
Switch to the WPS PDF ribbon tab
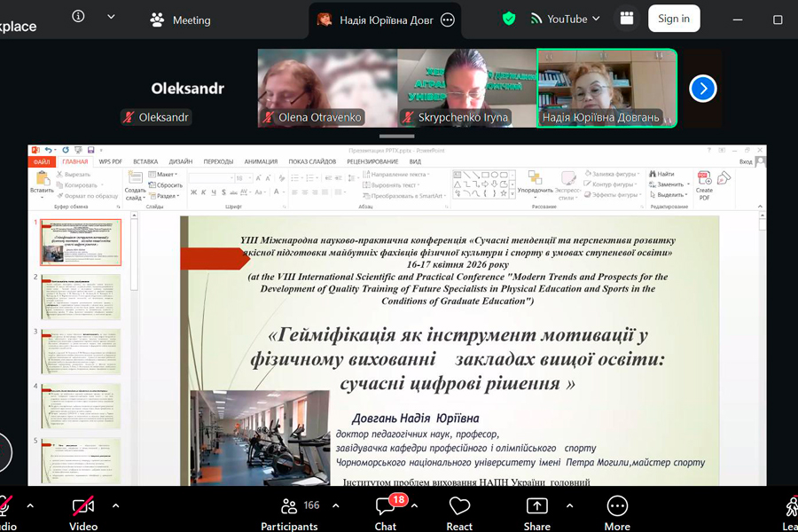click(x=111, y=162)
